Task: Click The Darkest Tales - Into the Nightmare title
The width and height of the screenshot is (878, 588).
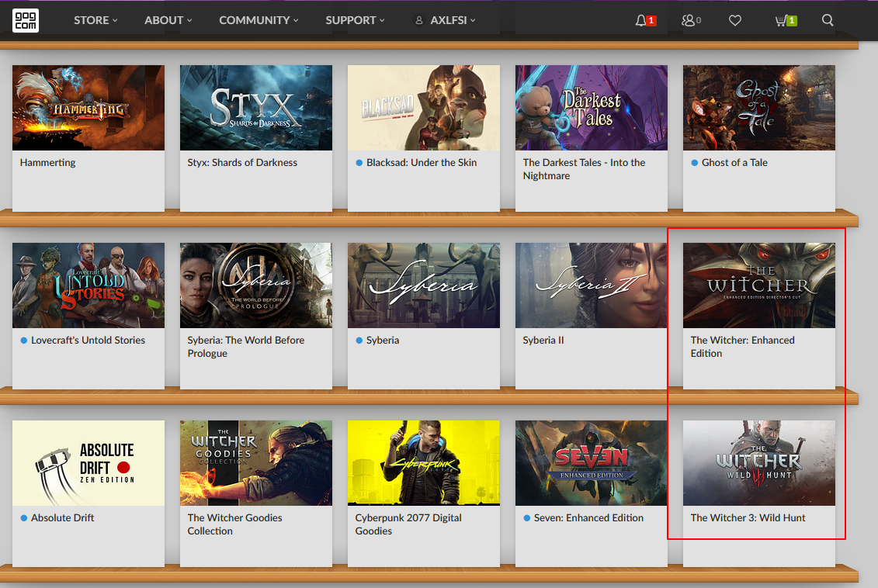Action: 584,169
